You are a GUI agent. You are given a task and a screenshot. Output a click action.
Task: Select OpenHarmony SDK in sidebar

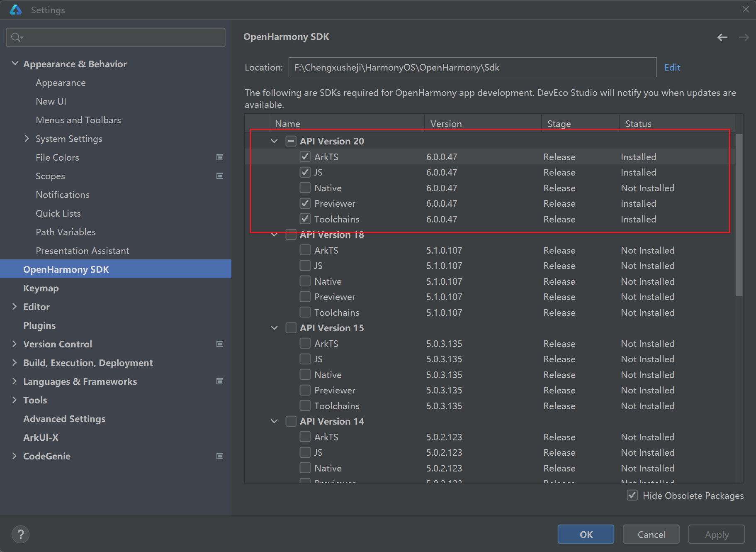116,269
